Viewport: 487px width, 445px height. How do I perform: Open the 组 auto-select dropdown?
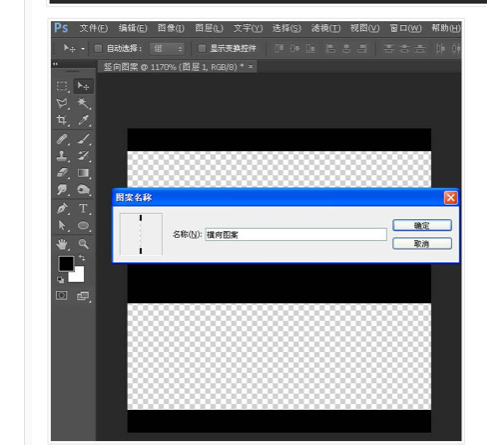(x=167, y=49)
